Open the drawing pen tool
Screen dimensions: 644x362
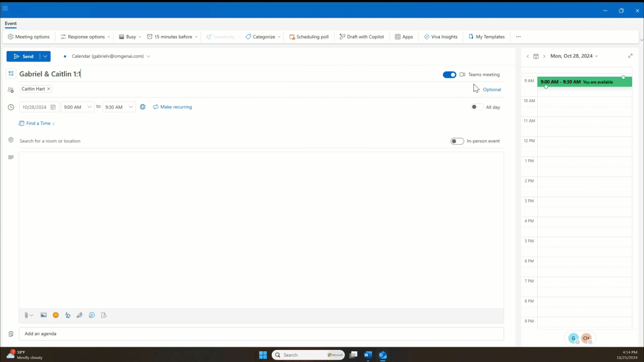click(x=80, y=315)
